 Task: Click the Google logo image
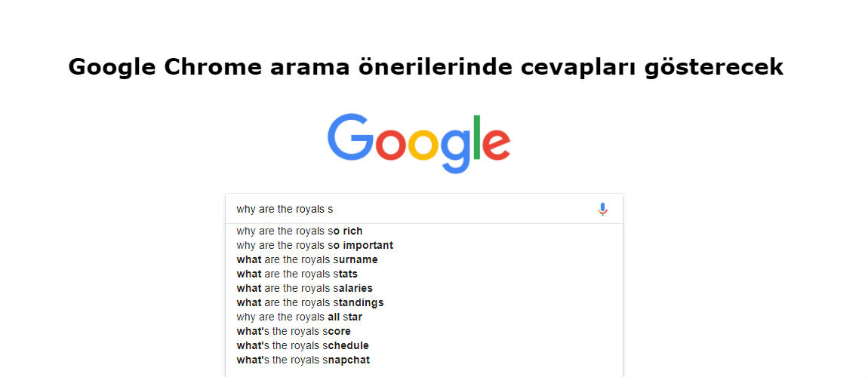tap(419, 143)
